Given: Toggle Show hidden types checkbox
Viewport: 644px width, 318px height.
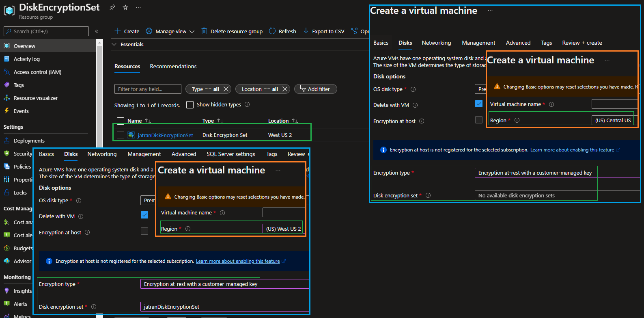Looking at the screenshot, I should point(190,105).
